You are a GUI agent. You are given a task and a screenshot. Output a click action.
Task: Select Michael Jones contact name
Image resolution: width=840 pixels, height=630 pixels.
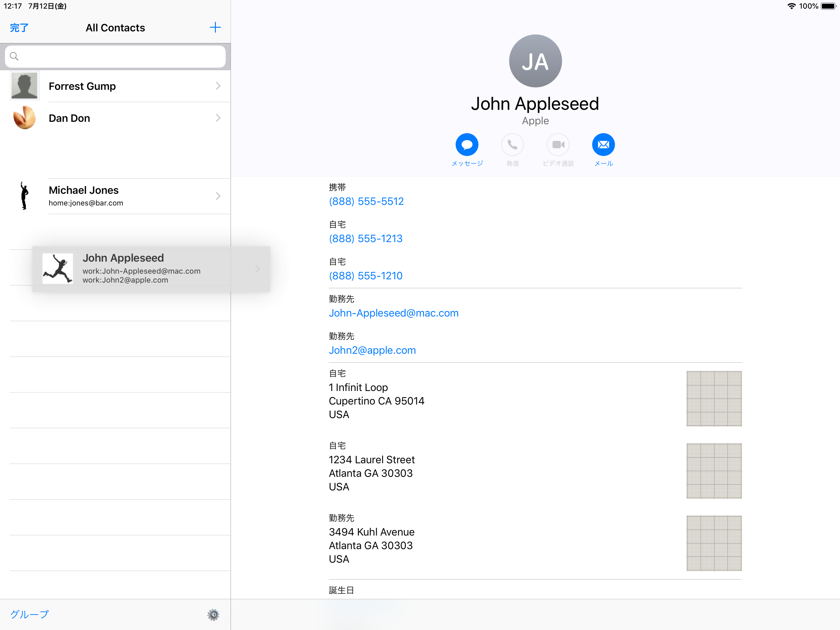[x=84, y=190]
